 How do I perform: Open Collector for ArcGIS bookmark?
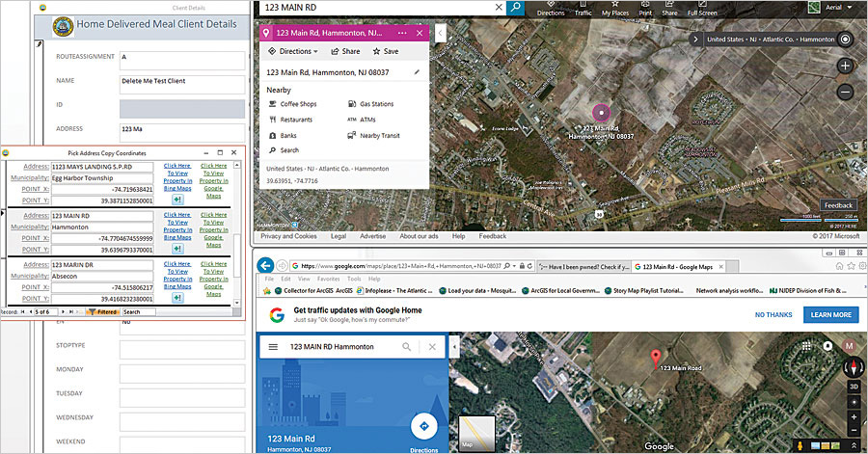coord(313,290)
